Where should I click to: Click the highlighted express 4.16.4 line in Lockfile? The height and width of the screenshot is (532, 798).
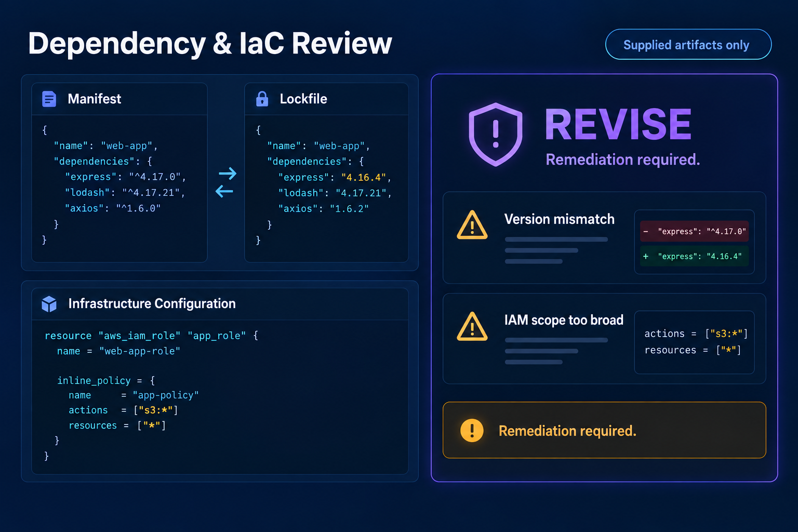click(x=335, y=178)
